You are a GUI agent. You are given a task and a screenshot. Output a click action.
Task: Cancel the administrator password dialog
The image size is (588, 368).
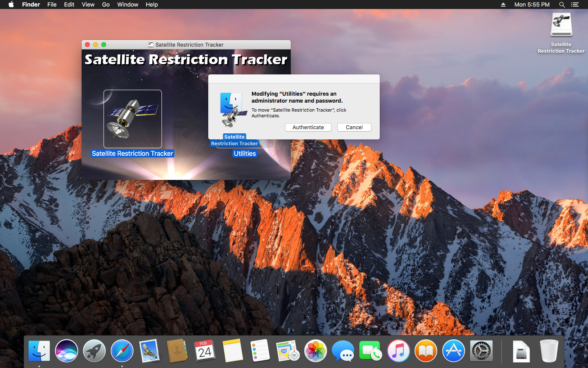click(354, 127)
